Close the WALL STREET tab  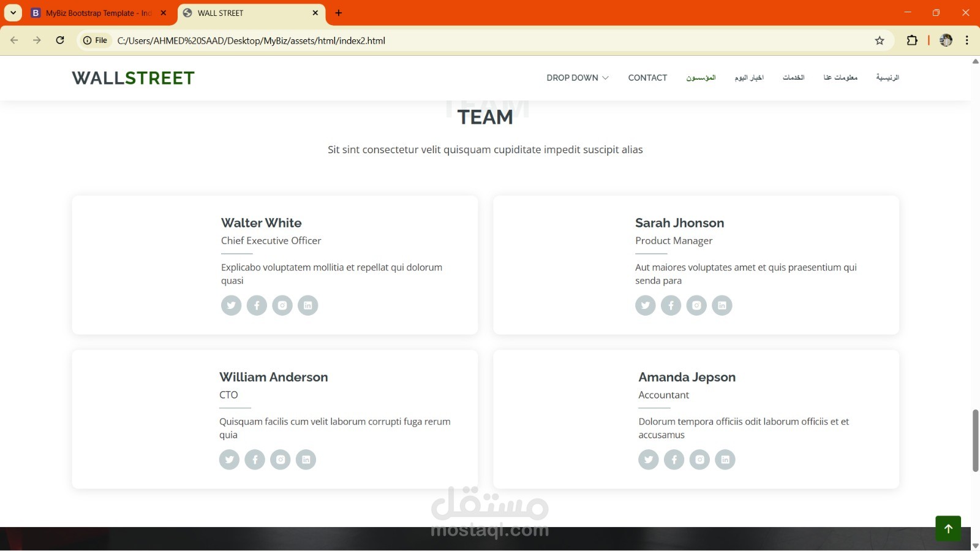[x=315, y=13]
